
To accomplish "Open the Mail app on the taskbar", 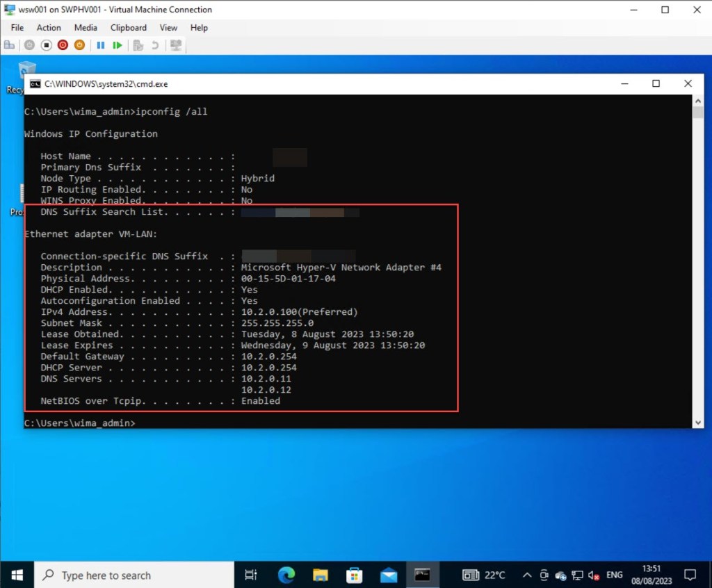I will [x=388, y=575].
